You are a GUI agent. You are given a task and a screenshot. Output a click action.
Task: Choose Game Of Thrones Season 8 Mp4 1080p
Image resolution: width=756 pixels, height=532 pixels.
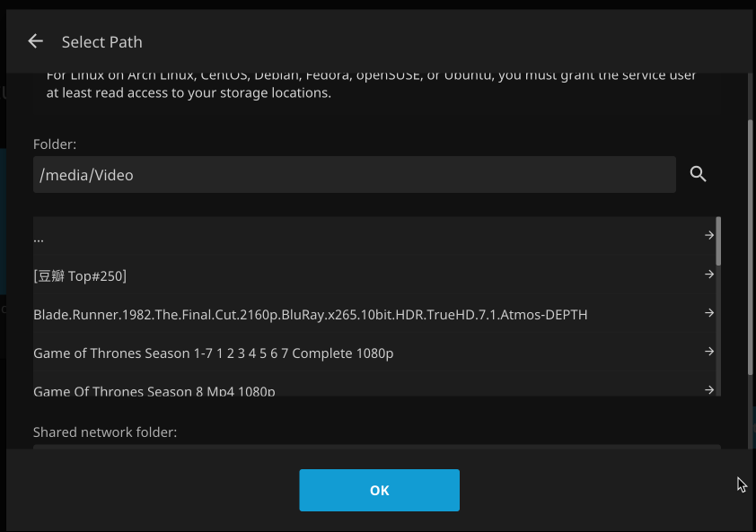(x=154, y=391)
